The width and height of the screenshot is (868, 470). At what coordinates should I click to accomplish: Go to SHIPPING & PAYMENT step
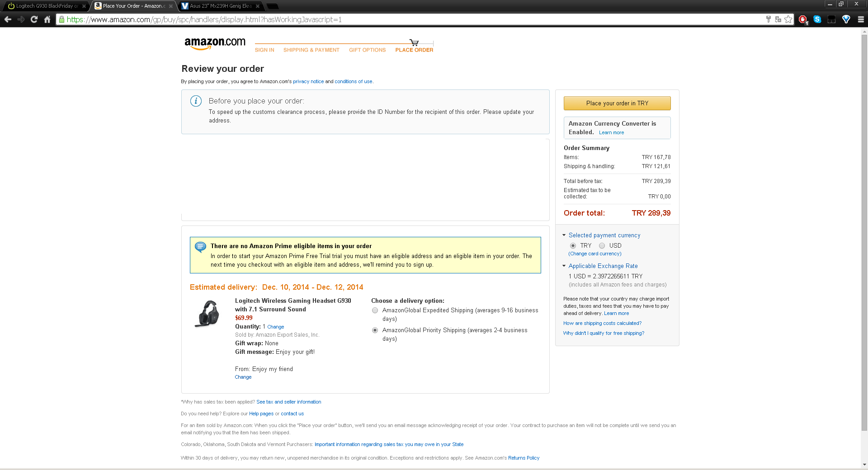tap(311, 50)
